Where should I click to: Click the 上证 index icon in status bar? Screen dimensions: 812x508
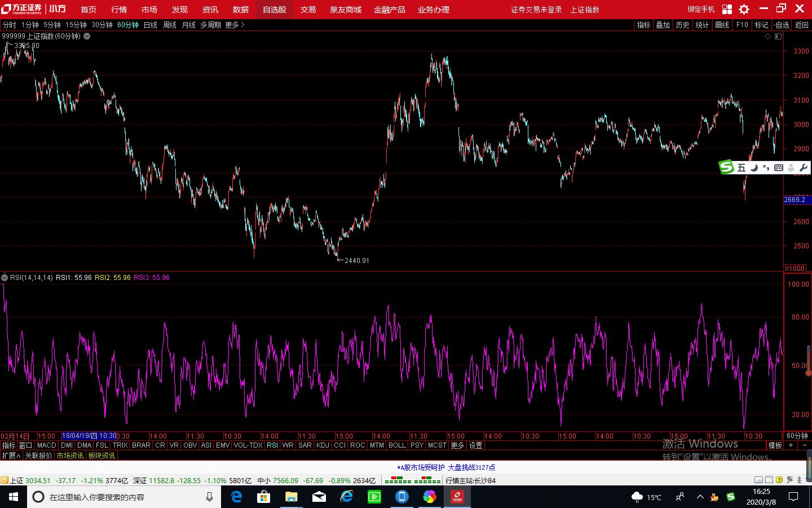tap(5, 480)
